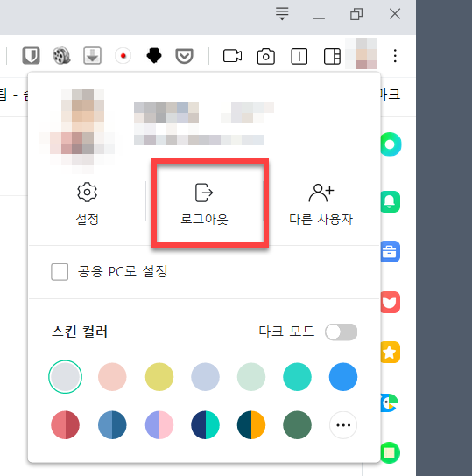Open the sidebar single-panel icon
The width and height of the screenshot is (472, 476).
[299, 56]
